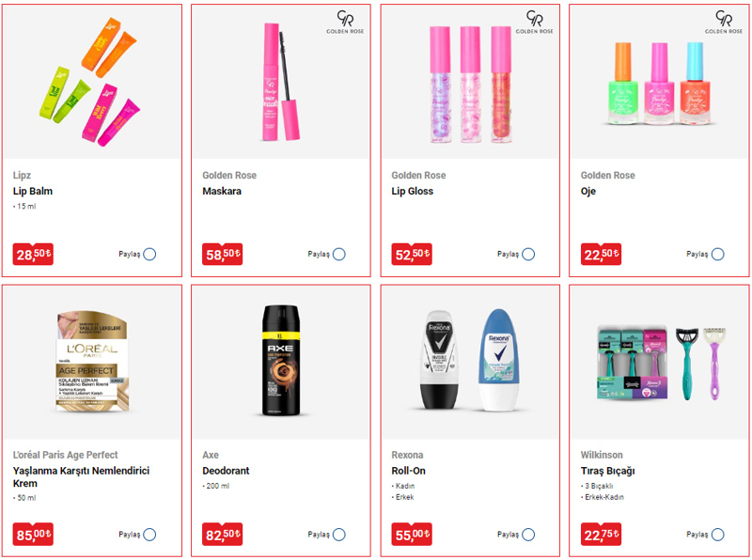View the pink mascara product image
The width and height of the screenshot is (752, 560).
point(281,82)
